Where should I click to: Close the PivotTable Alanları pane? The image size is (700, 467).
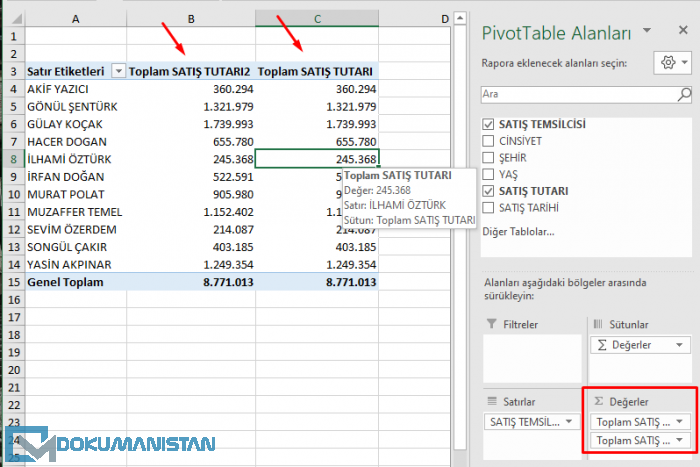(683, 30)
